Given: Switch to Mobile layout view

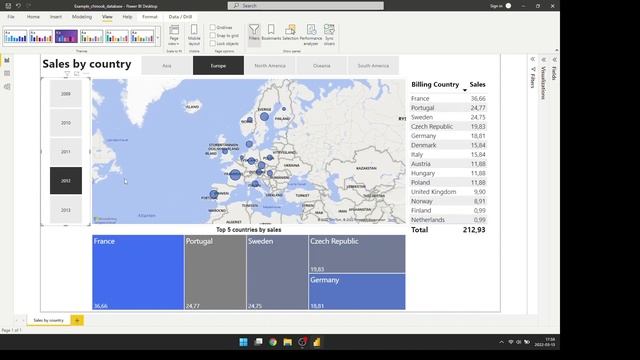Looking at the screenshot, I should click(194, 34).
